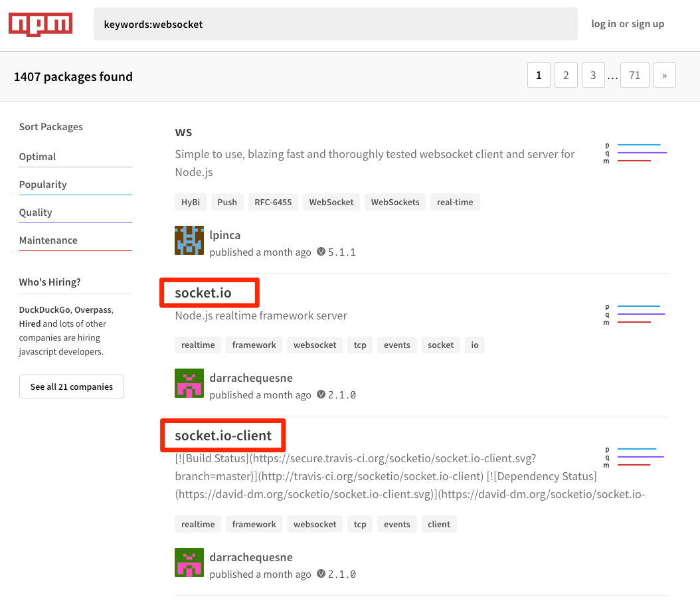The height and width of the screenshot is (603, 700).
Task: Click the next page arrow button
Action: (664, 75)
